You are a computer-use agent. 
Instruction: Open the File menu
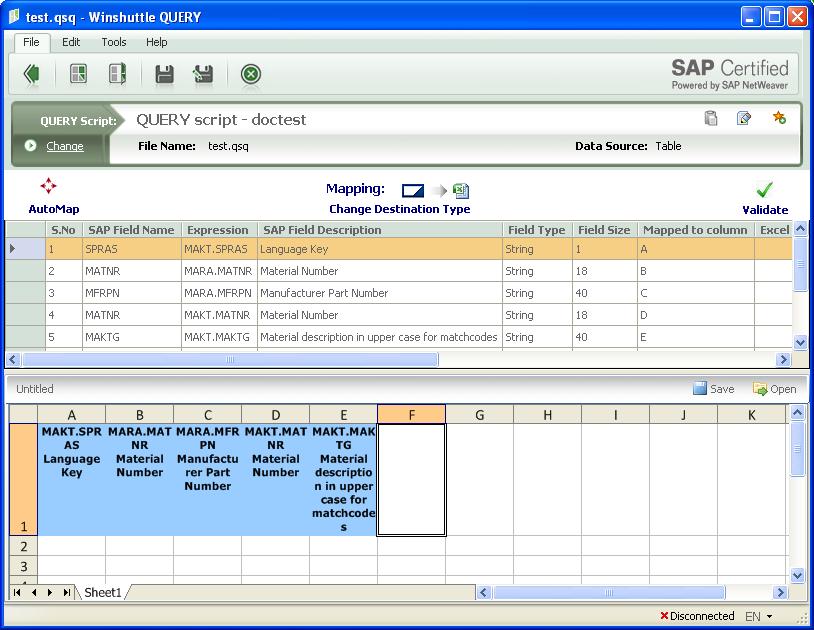point(31,42)
